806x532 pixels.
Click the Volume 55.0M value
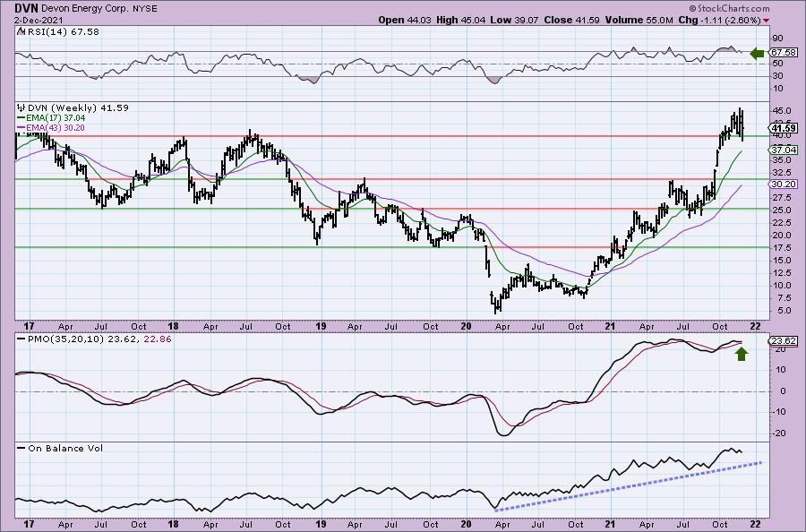point(639,20)
